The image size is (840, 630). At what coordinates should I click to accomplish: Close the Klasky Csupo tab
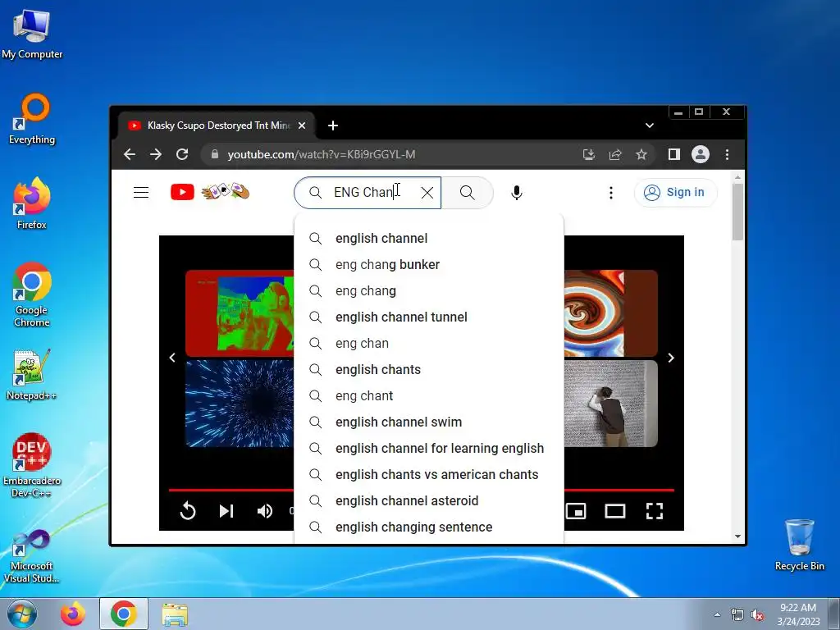pos(302,126)
